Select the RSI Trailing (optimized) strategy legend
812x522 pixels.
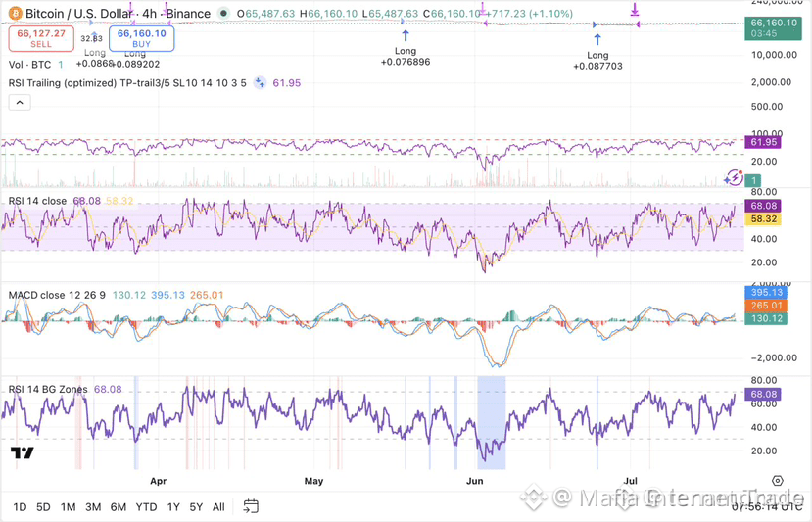pos(127,83)
